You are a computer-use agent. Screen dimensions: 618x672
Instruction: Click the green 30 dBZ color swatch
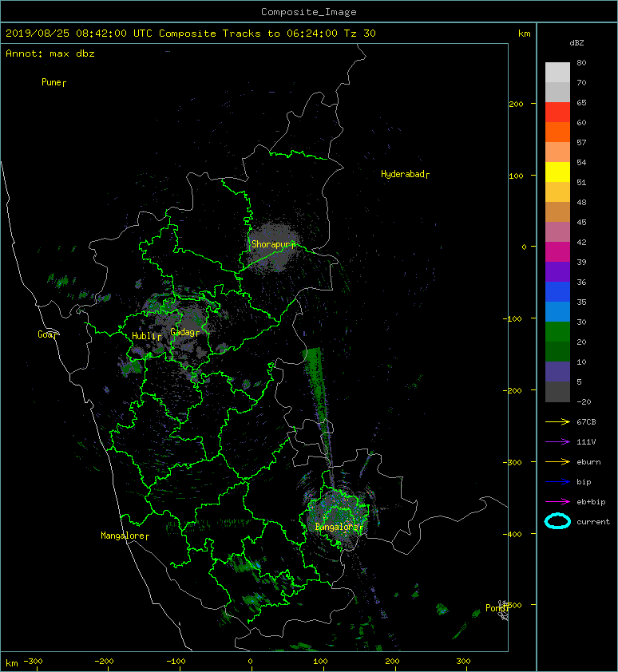click(557, 331)
